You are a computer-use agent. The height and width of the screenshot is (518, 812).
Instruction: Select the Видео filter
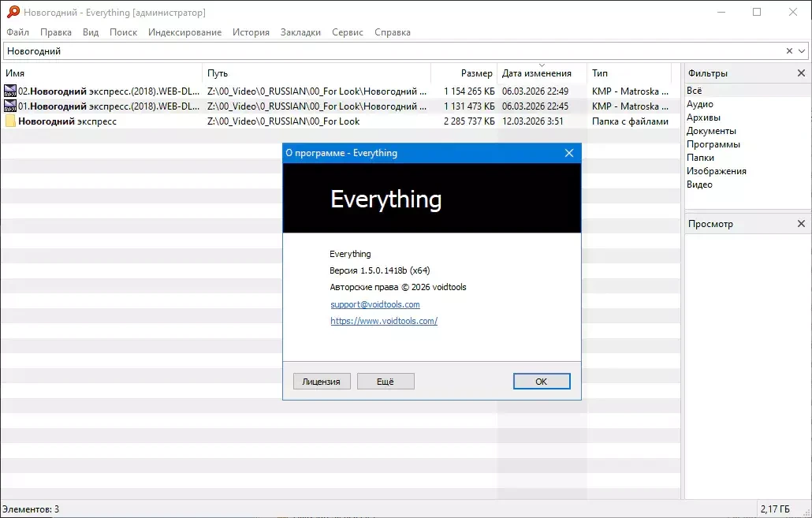click(699, 184)
